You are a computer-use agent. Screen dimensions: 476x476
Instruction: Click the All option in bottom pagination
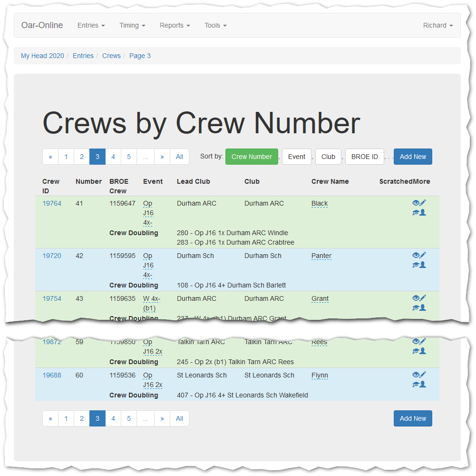pos(179,418)
